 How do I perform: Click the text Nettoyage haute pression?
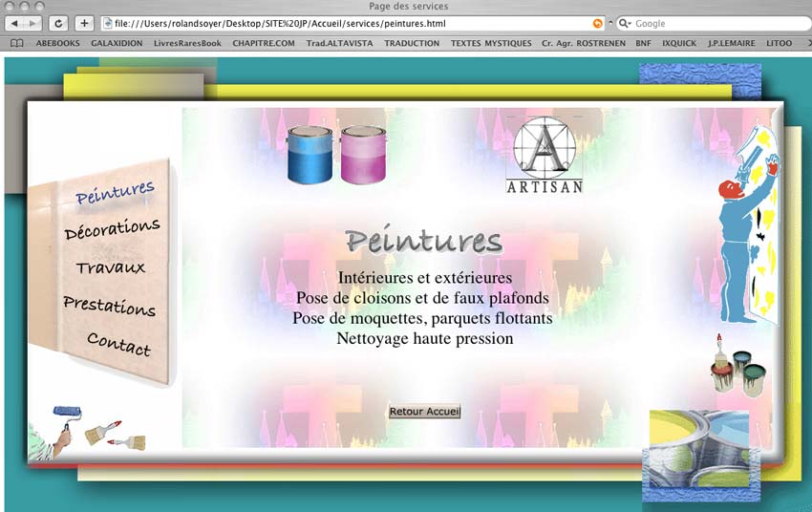pos(425,338)
